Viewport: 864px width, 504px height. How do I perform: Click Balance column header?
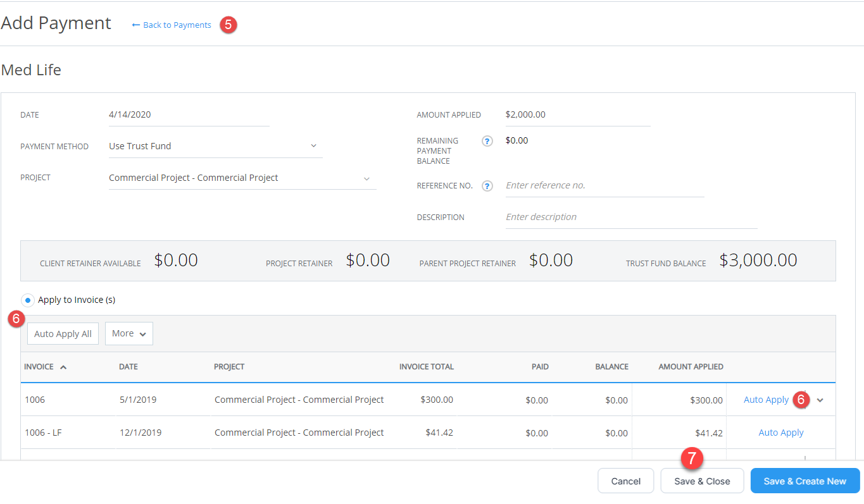pyautogui.click(x=611, y=367)
